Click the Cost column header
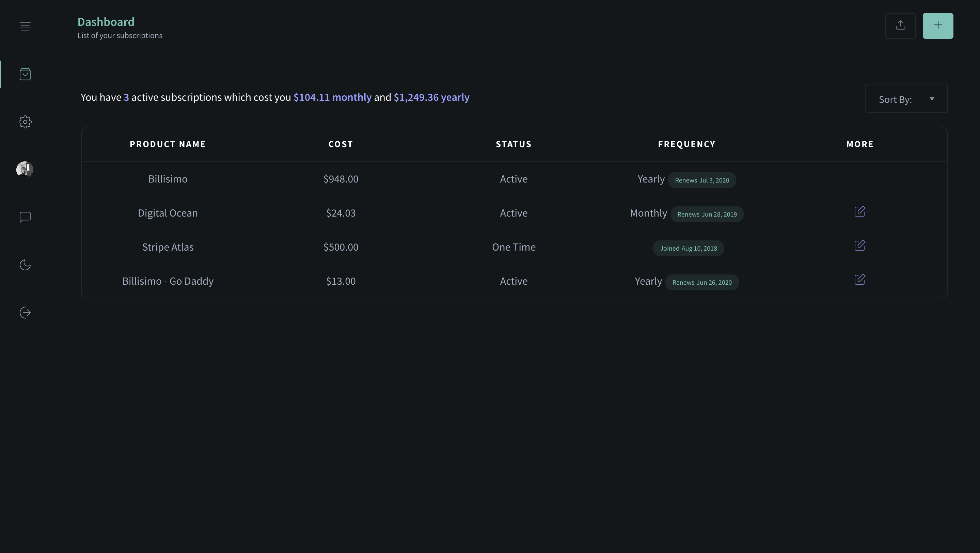Screen dimensions: 980x553 point(341,144)
